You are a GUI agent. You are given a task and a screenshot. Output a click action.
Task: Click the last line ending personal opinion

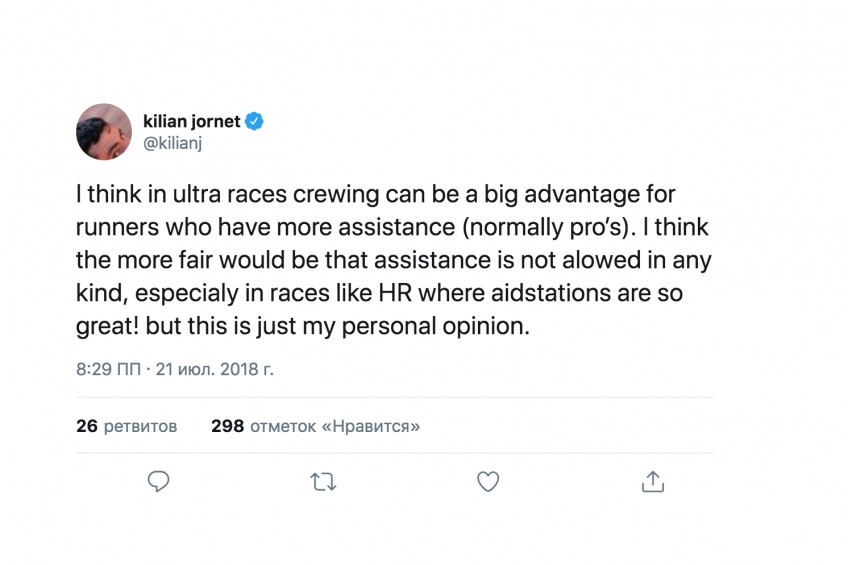(303, 327)
